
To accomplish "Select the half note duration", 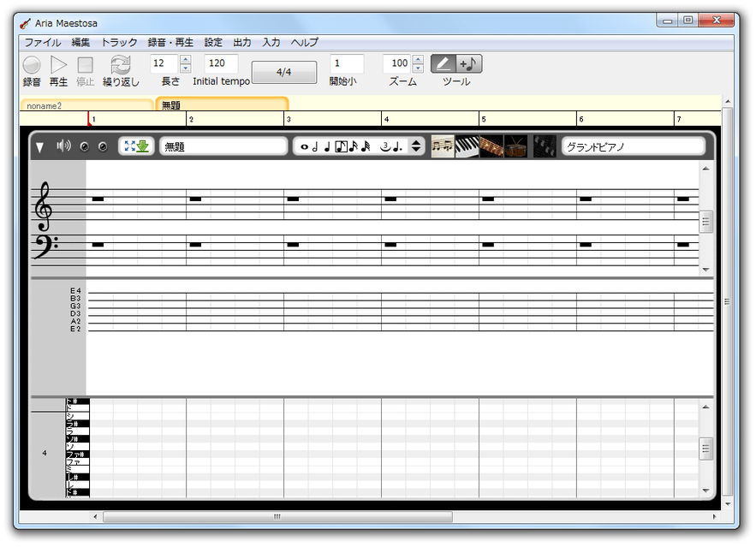I will tap(315, 146).
